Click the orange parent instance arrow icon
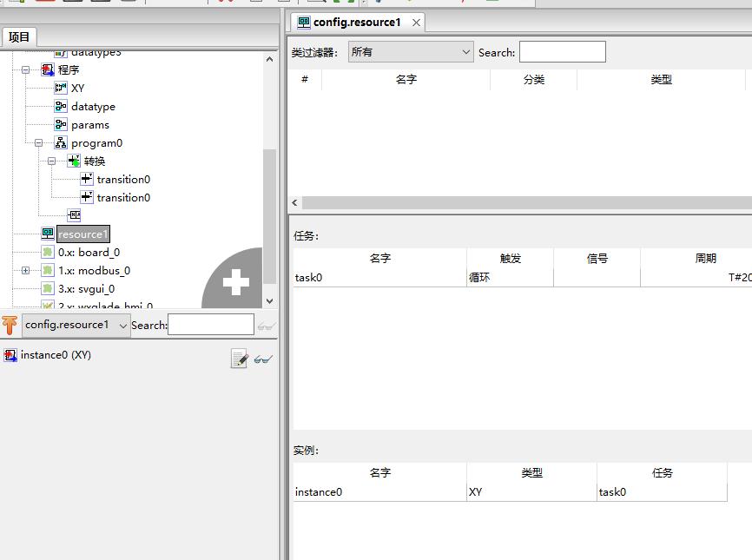The height and width of the screenshot is (560, 752). [x=10, y=325]
